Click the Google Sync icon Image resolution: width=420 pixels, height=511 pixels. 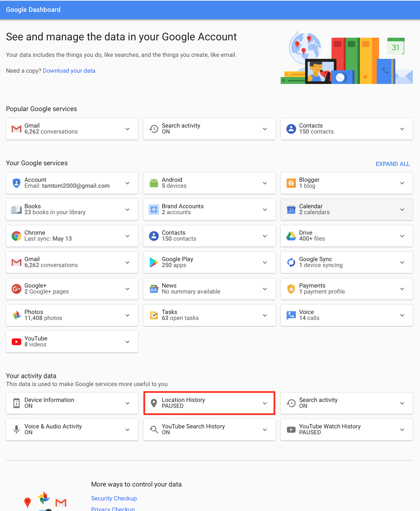[x=291, y=262]
